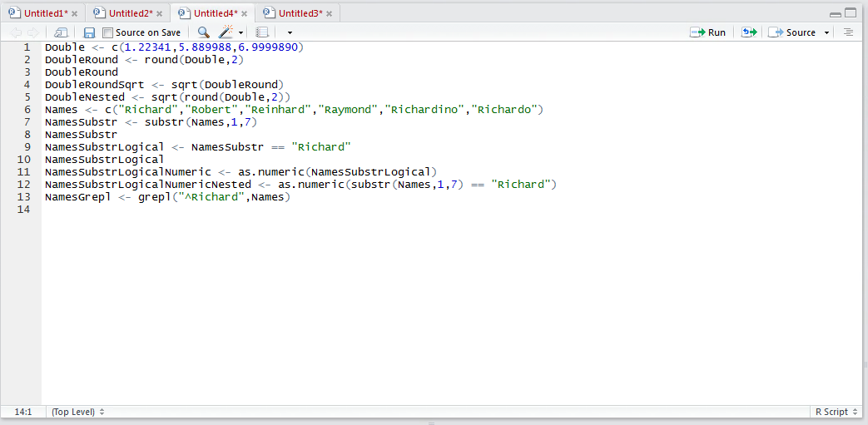Image resolution: width=868 pixels, height=425 pixels.
Task: Re-run previous code region icon
Action: (749, 32)
